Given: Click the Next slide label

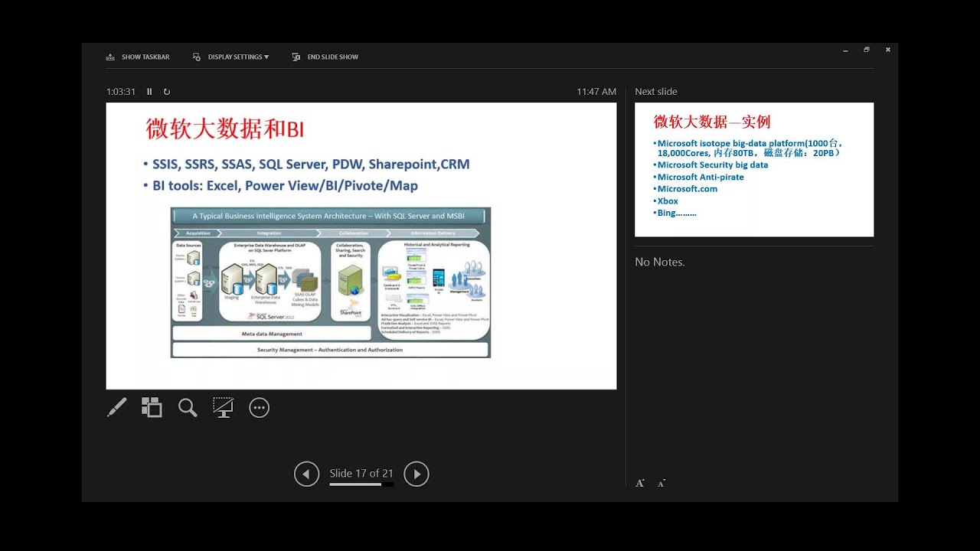Looking at the screenshot, I should point(656,92).
